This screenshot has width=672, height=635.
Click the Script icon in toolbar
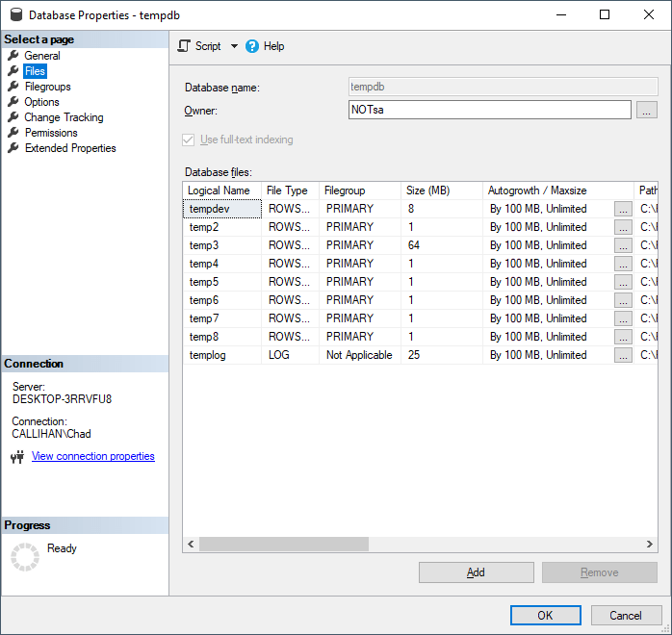point(185,46)
